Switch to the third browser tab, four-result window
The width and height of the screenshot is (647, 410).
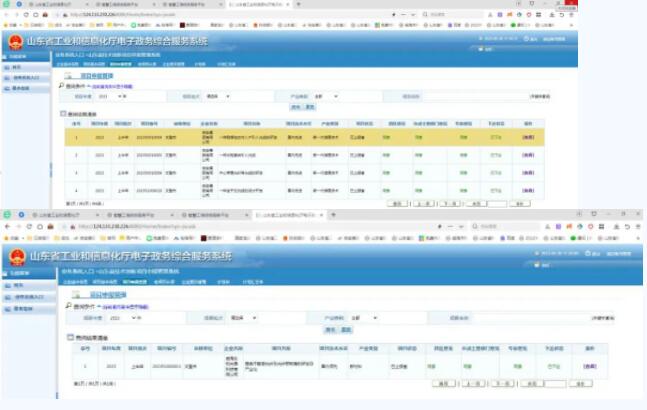tap(189, 5)
